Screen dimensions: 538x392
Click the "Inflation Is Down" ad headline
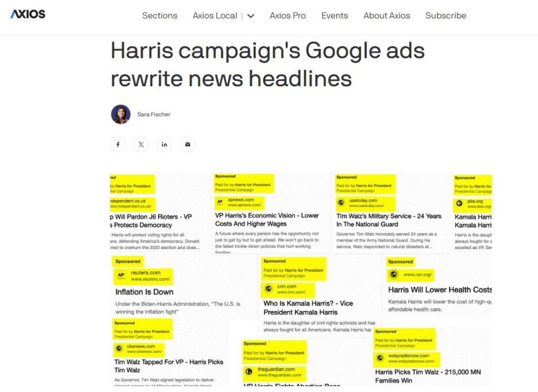144,292
